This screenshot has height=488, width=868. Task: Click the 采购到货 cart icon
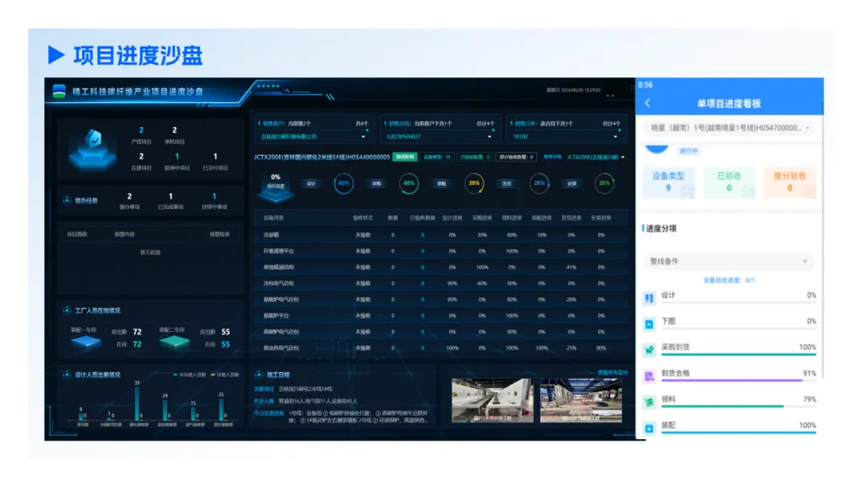(x=649, y=350)
